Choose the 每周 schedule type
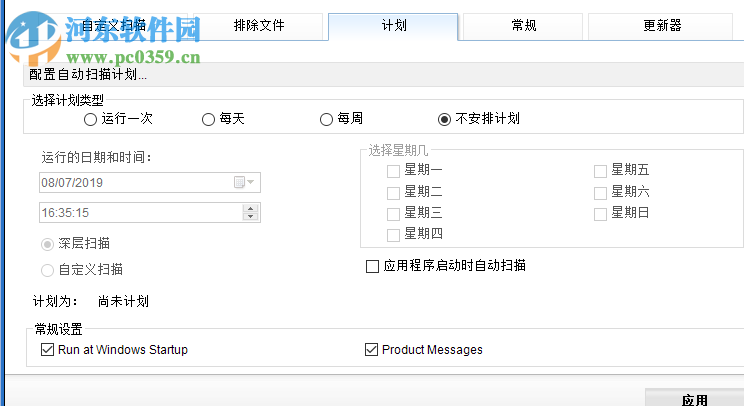This screenshot has width=744, height=406. pos(326,119)
